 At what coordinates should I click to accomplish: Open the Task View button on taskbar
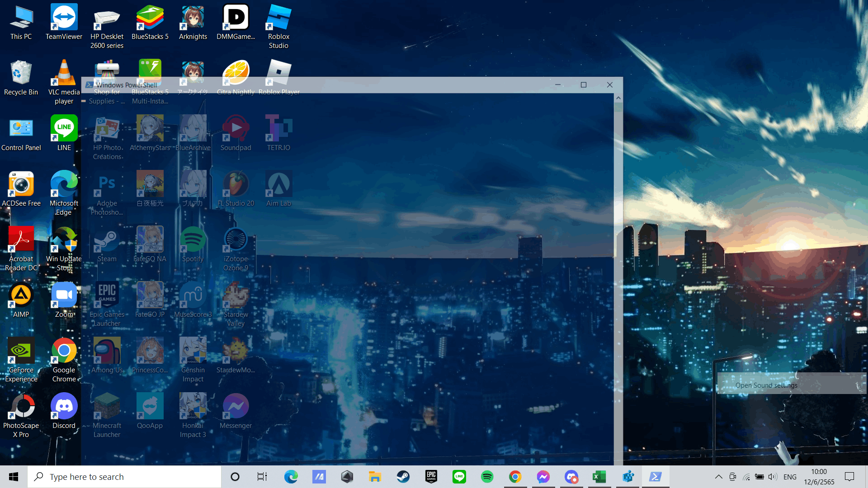point(262,477)
